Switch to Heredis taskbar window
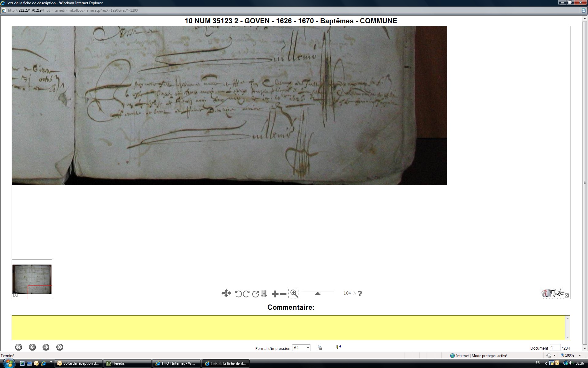Viewport: 588px width, 368px height. coord(128,363)
